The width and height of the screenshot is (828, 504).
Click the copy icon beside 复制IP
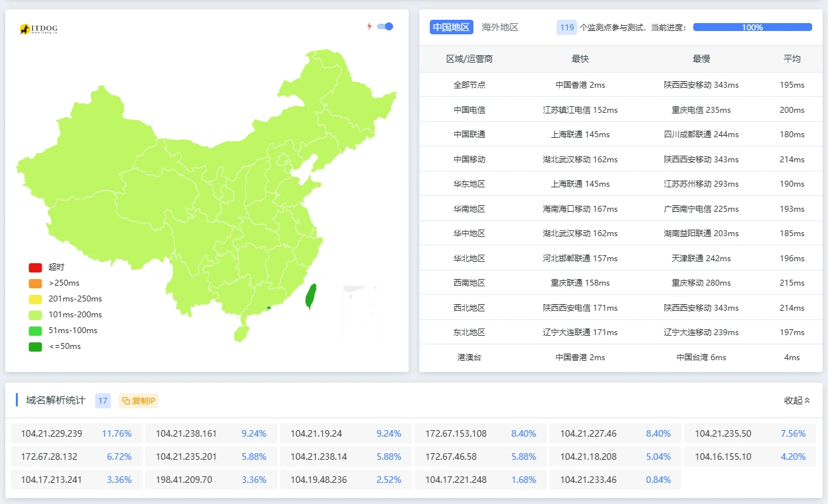[126, 400]
